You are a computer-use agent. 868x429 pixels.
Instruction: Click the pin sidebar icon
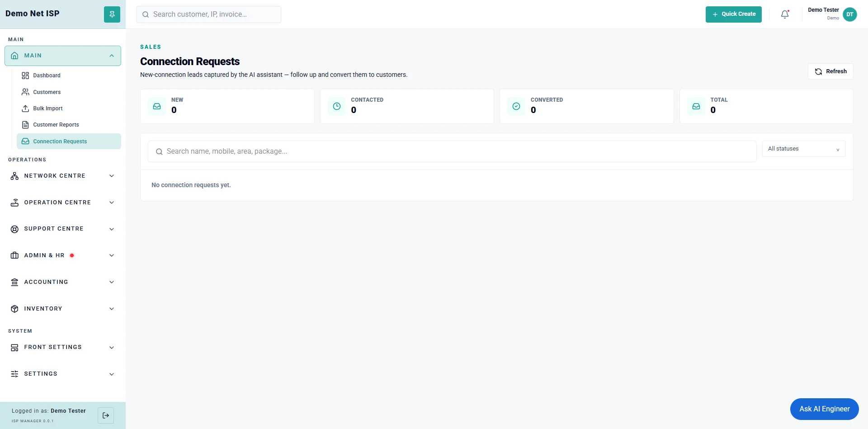(x=112, y=14)
